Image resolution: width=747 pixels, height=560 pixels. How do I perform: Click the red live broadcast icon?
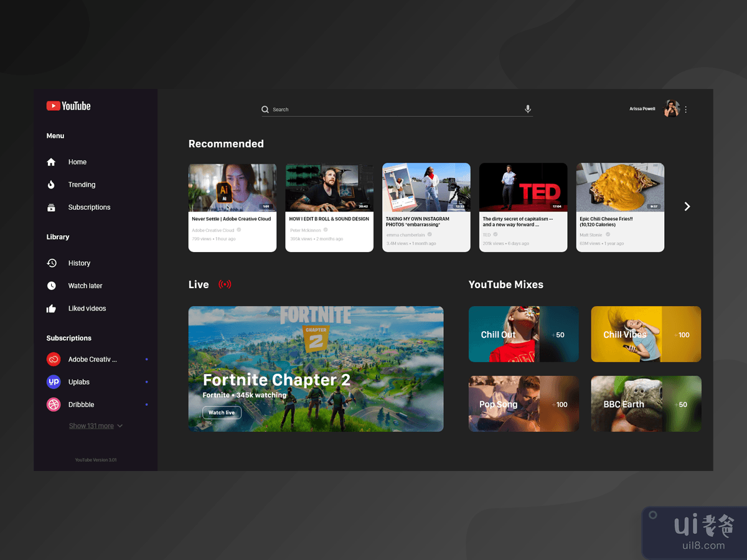tap(225, 284)
